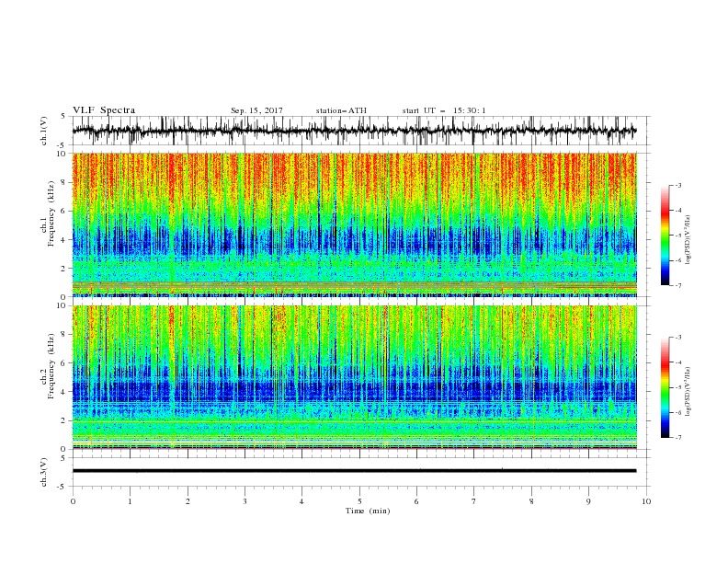
Task: Click the "-3" label on the ch.1 color bar
Action: tap(677, 186)
